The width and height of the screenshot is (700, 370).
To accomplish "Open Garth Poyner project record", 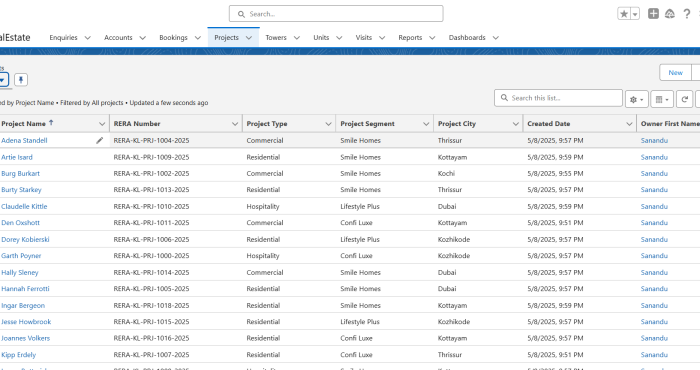I will [21, 256].
